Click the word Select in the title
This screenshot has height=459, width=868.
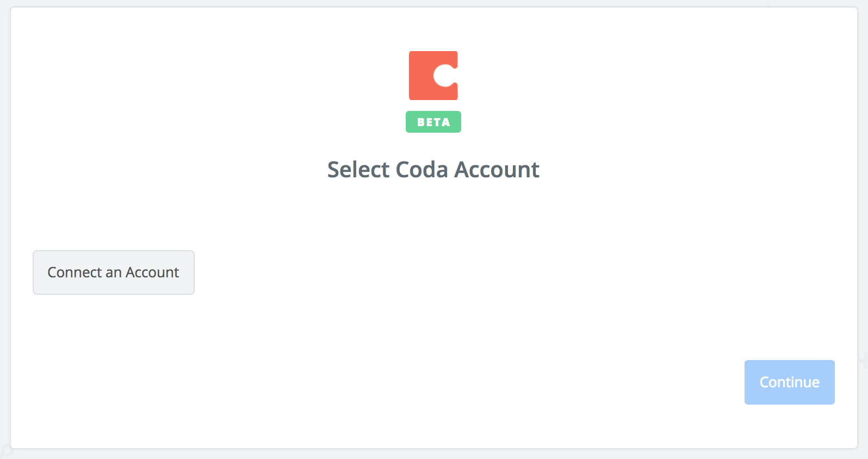pyautogui.click(x=359, y=170)
